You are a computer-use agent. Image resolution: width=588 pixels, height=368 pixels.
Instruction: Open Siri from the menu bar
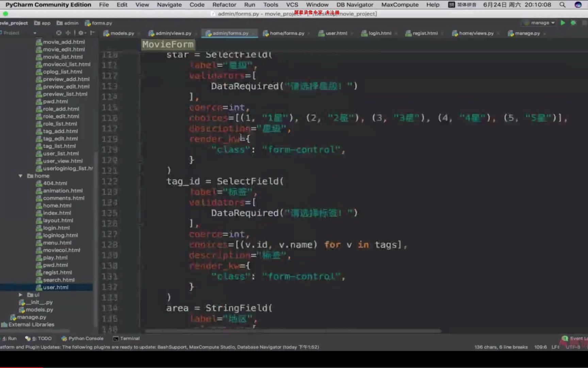(x=578, y=5)
